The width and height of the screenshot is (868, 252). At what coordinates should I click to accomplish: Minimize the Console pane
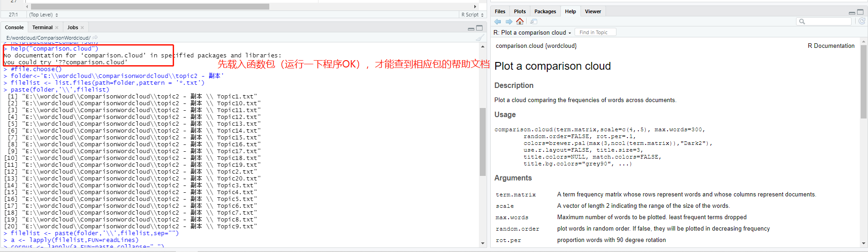[471, 28]
